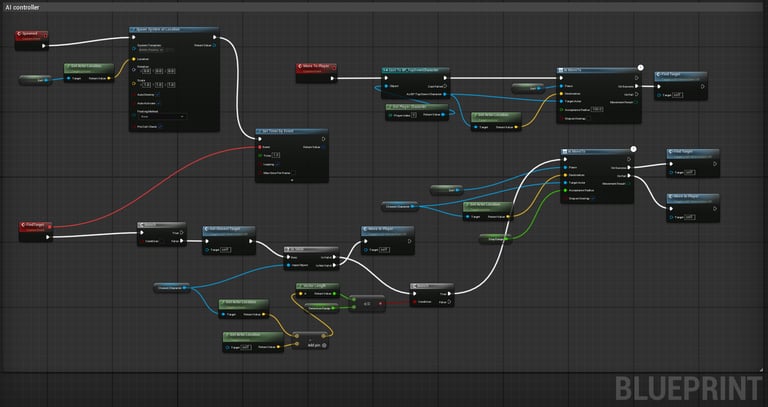Select the Spawned custom event node
The width and height of the screenshot is (768, 407).
point(31,40)
